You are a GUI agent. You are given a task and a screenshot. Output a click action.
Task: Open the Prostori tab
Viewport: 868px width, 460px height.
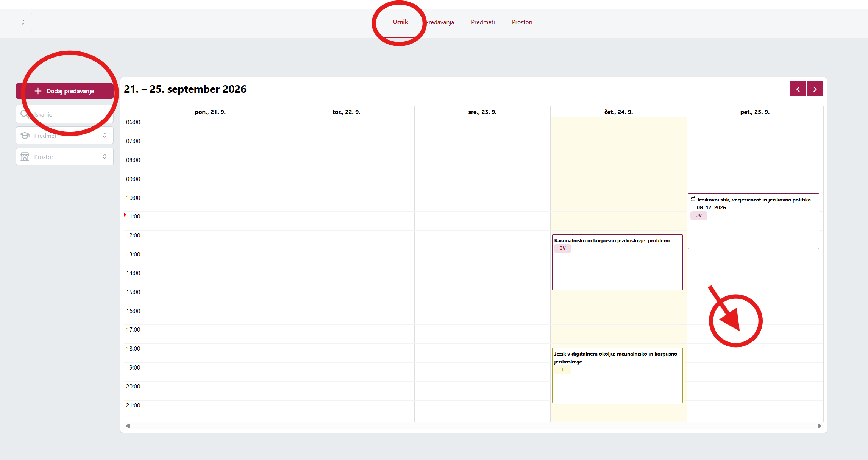tap(522, 22)
